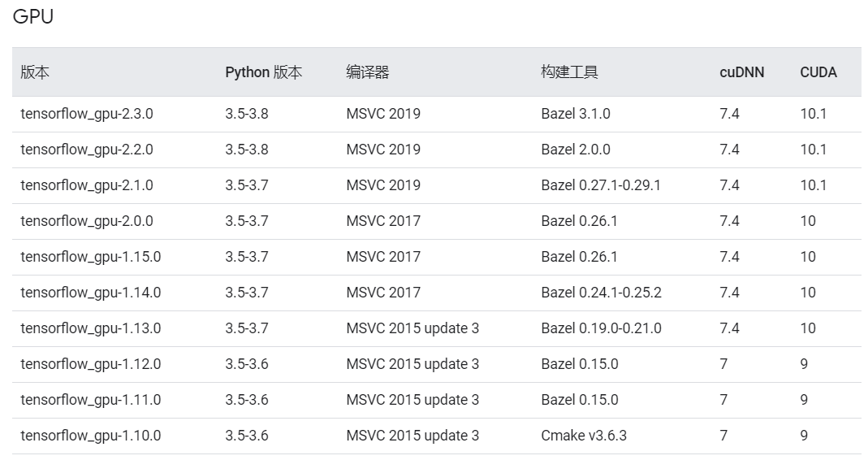Click the tensorflow_gpu-2.2.0 version cell
The height and width of the screenshot is (460, 868).
tap(86, 150)
